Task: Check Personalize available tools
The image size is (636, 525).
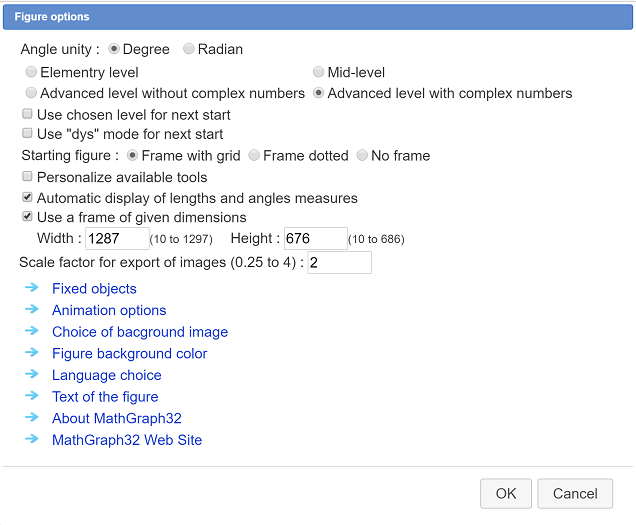Action: point(27,176)
